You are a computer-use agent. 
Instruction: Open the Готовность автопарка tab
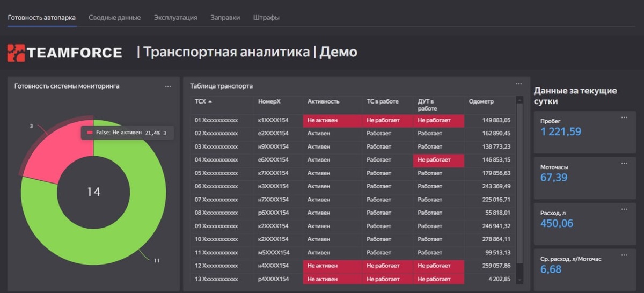(x=42, y=17)
